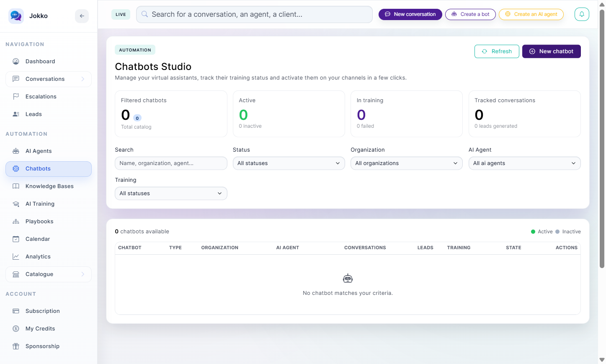Click the Jokko logo icon
Screen dimensions: 606x364
coord(16,16)
